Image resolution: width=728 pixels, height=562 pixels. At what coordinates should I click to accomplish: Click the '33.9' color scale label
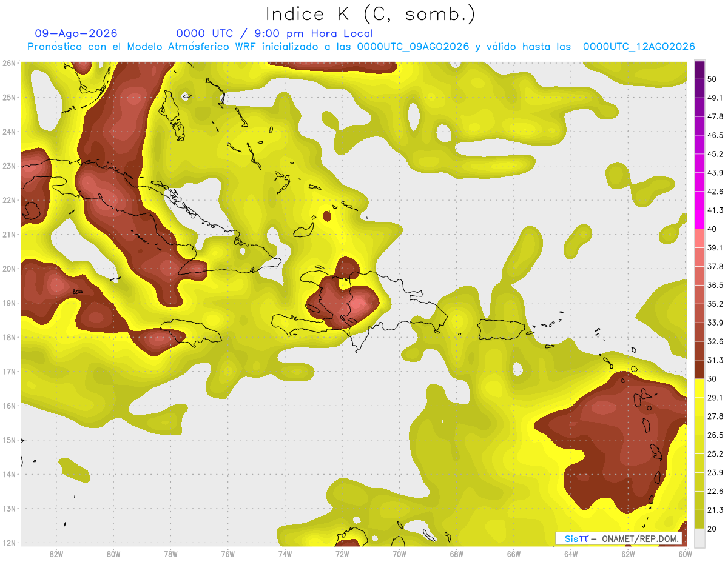(x=715, y=323)
